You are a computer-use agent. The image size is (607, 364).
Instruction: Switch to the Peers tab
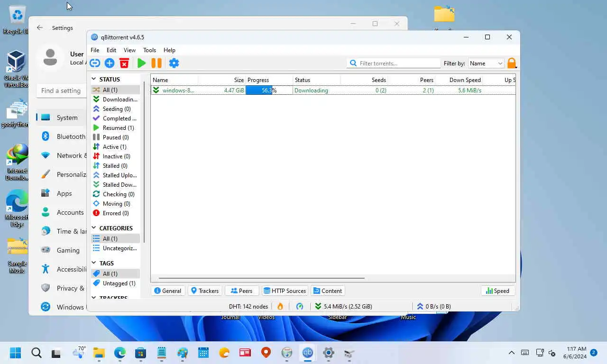pos(241,291)
